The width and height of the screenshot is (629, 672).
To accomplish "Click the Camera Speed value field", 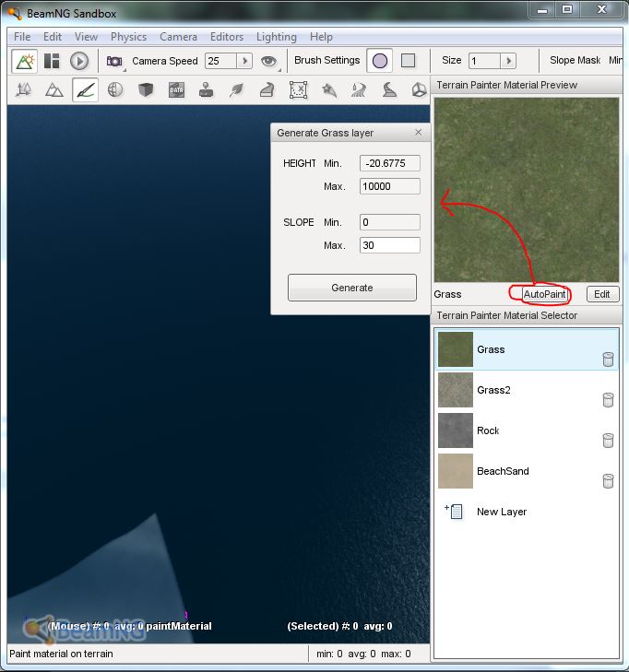I will click(x=220, y=61).
